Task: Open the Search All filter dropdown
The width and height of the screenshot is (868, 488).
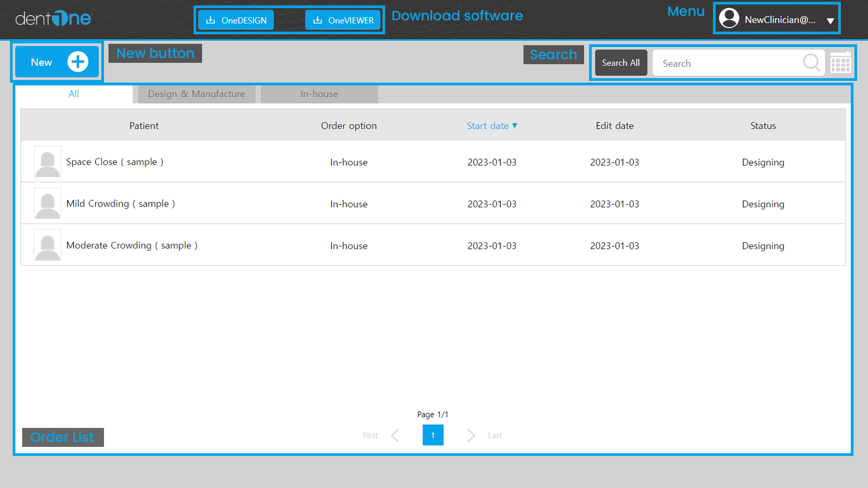Action: [621, 63]
